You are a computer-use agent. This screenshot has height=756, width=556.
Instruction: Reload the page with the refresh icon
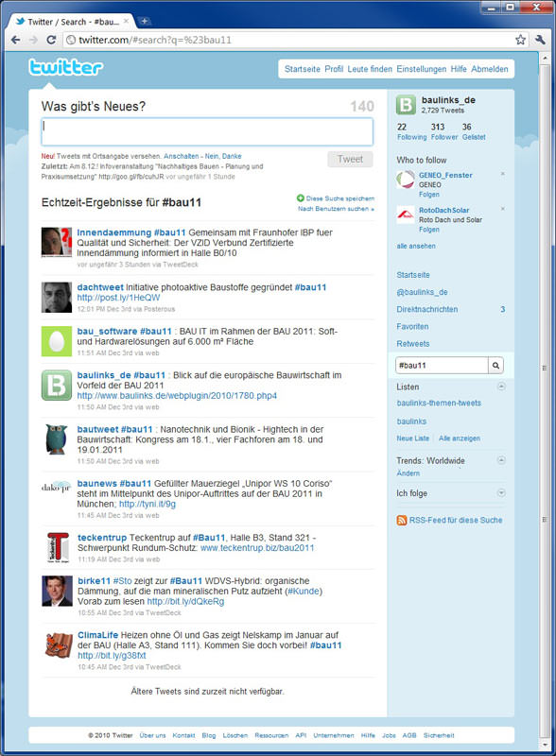51,40
